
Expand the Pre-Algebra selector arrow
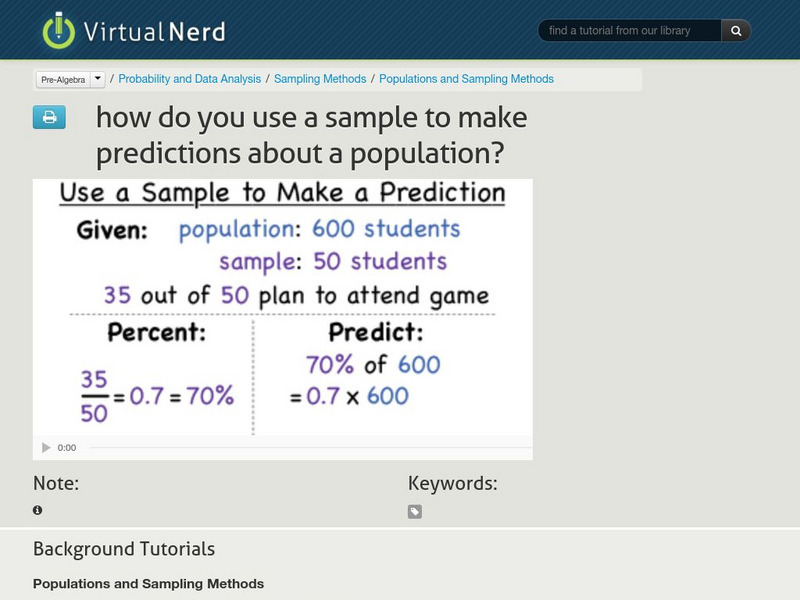96,78
